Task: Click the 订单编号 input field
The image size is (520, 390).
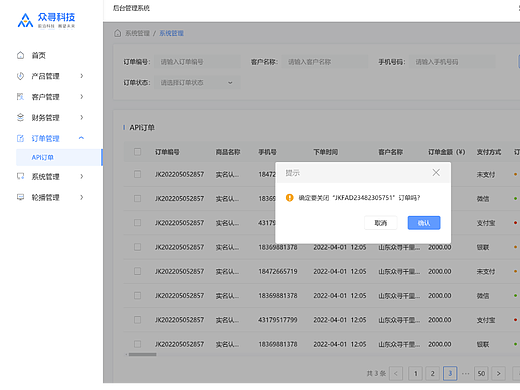Action: tap(197, 62)
